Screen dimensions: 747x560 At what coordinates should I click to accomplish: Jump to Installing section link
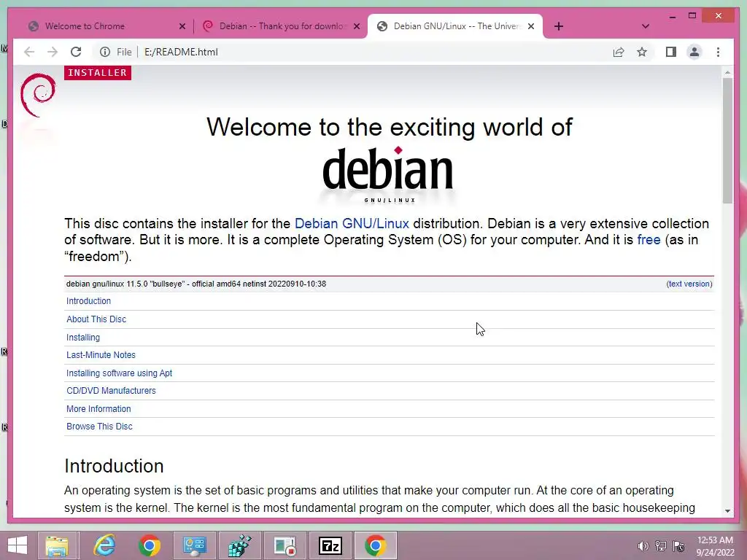pos(83,337)
